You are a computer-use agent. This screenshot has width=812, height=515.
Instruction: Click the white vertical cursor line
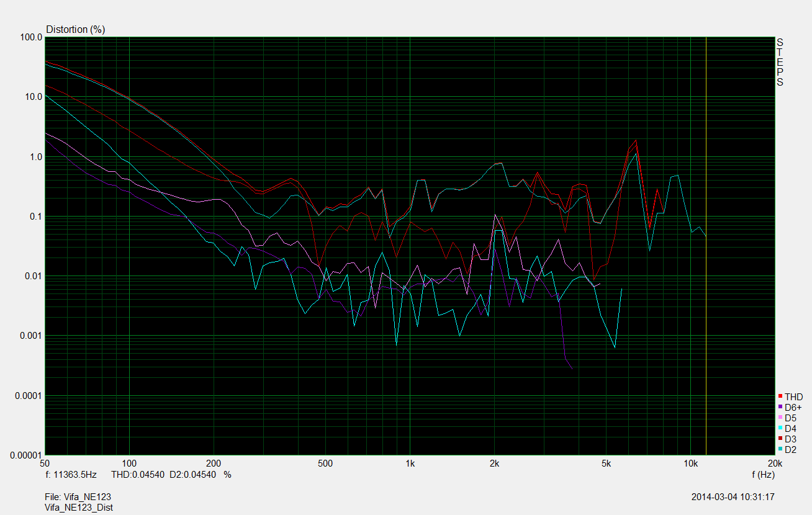[706, 248]
